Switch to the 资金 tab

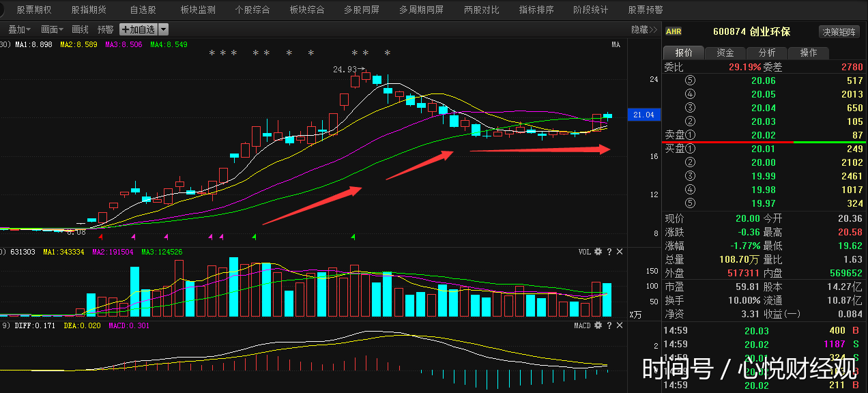coord(725,53)
